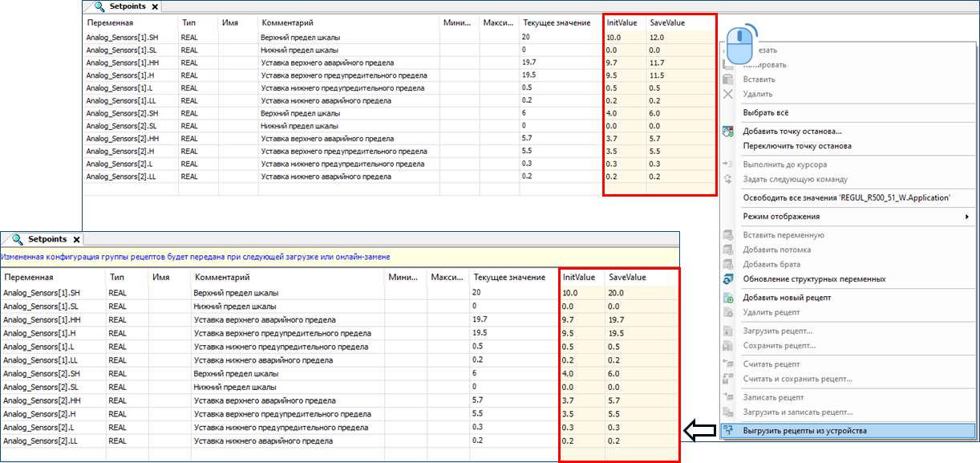Choose Добавить новый рецепт menu item
Image resolution: width=980 pixels, height=463 pixels.
787,298
